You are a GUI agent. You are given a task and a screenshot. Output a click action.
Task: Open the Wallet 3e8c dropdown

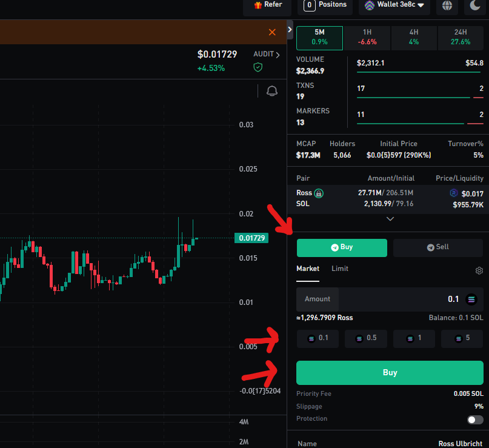tap(394, 6)
